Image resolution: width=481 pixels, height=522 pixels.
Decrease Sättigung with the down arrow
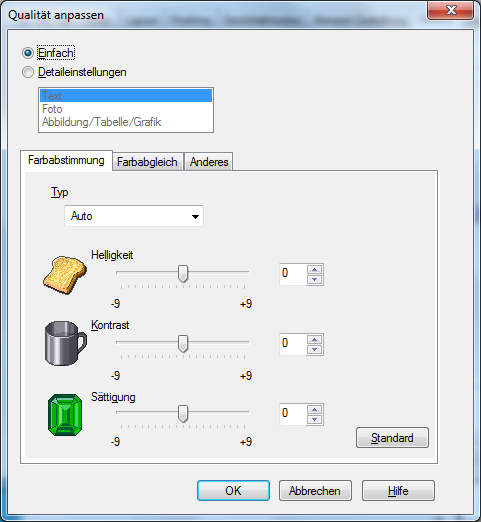(x=314, y=420)
